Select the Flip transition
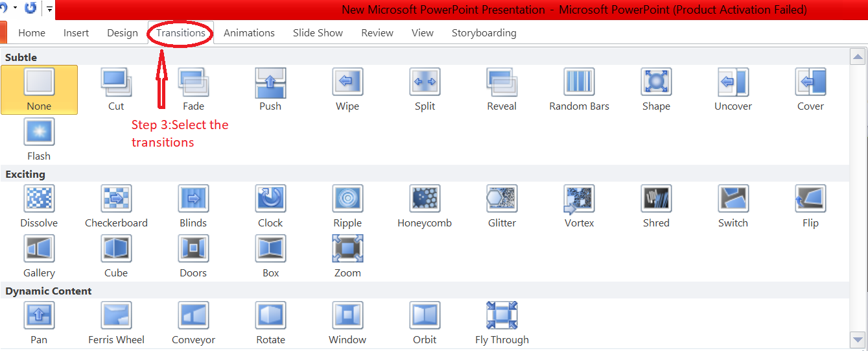The height and width of the screenshot is (351, 868). (x=810, y=206)
